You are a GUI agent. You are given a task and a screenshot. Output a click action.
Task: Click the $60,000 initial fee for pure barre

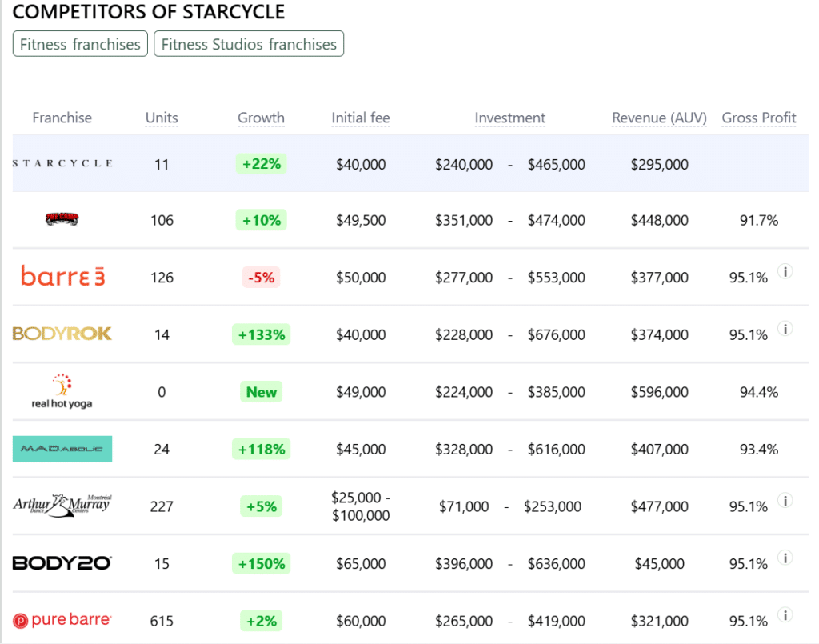[x=361, y=621]
